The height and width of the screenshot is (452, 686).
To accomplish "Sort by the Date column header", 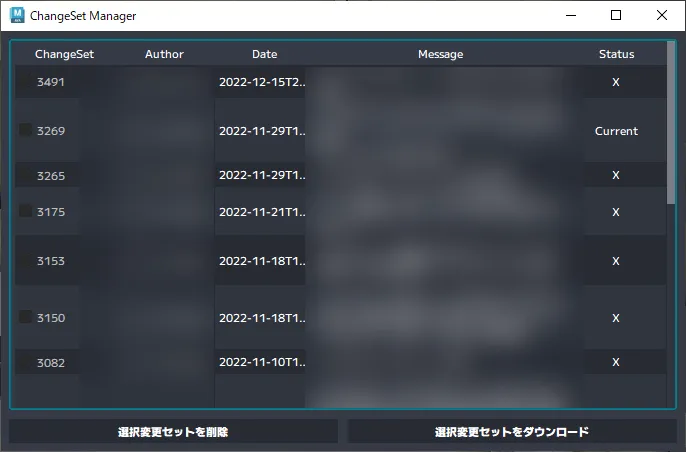I will pos(264,54).
